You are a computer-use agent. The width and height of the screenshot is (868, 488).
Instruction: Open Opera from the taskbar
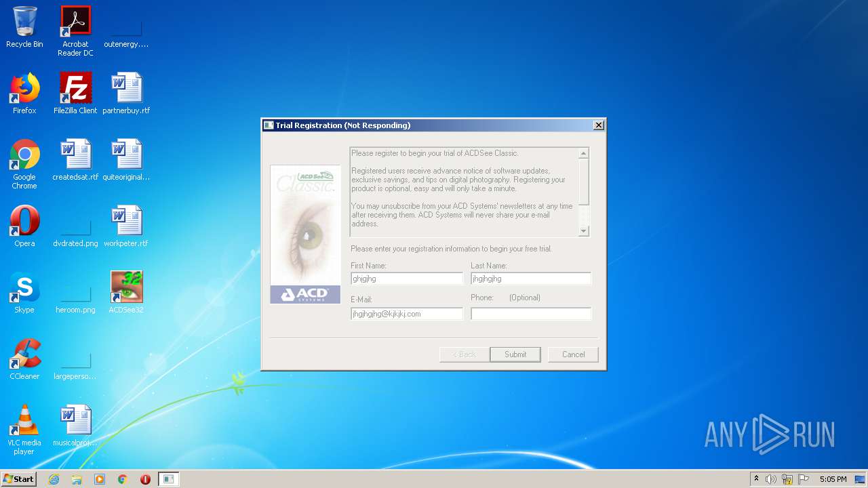coord(145,479)
